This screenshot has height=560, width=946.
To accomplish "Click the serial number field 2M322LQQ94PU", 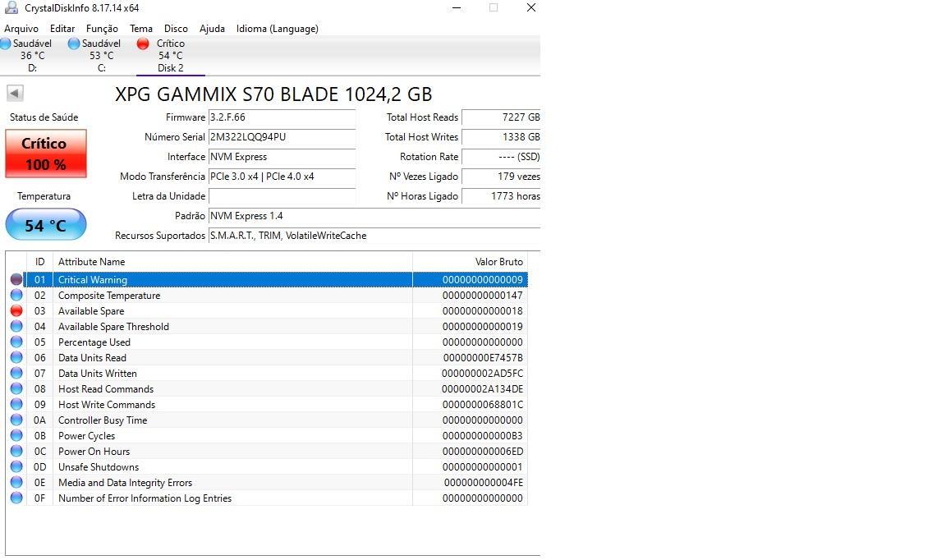I will pyautogui.click(x=282, y=137).
